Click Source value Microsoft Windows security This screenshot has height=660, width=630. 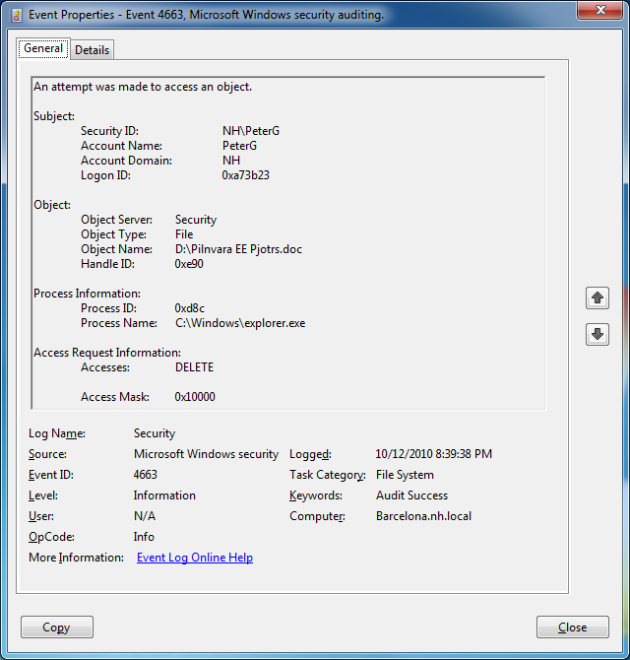pos(206,454)
